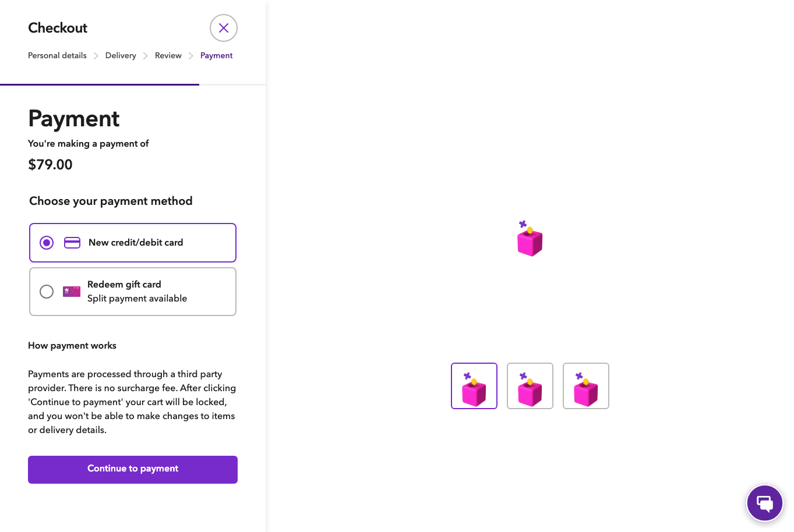The width and height of the screenshot is (794, 532).
Task: Select the first gift box thumbnail
Action: (x=474, y=386)
